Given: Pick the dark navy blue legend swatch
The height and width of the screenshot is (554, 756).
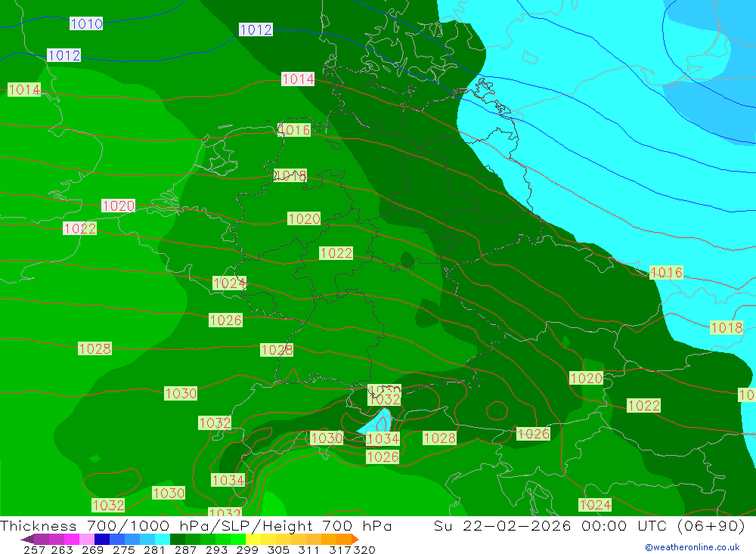Looking at the screenshot, I should point(102,539).
